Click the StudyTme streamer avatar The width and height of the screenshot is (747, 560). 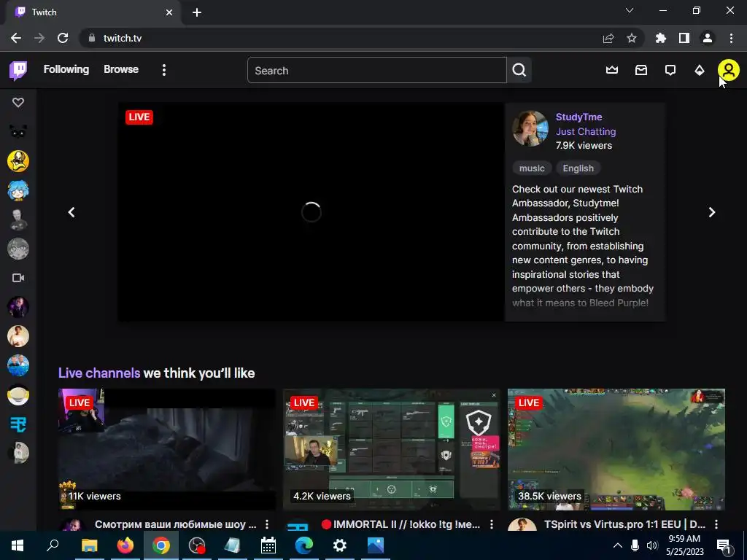(530, 128)
